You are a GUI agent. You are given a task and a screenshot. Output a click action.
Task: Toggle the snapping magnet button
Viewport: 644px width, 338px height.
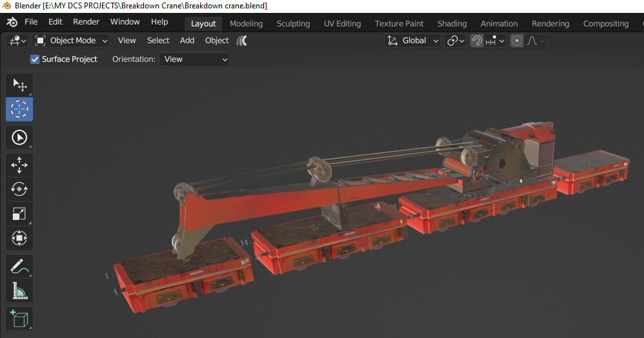(477, 41)
